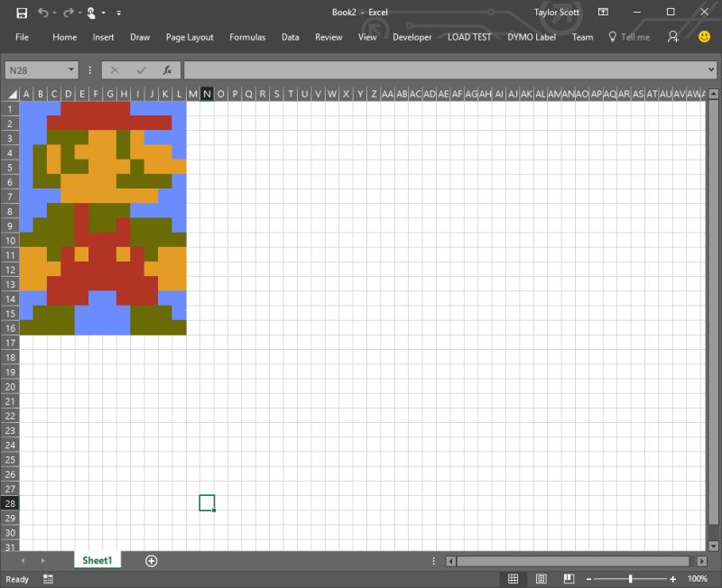Click the smiley Feedback icon
Screen dimensions: 722x588
coord(702,37)
